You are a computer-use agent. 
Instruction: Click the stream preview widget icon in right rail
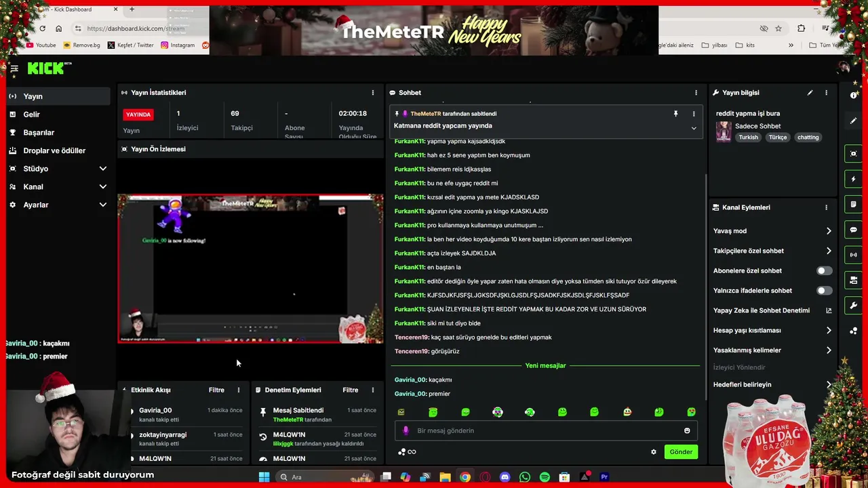tap(854, 154)
